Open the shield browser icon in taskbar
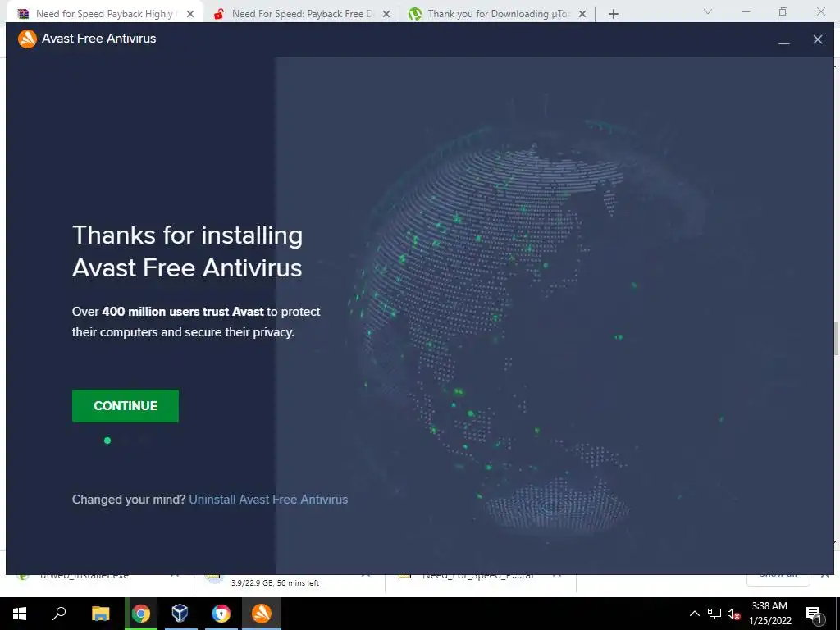This screenshot has height=630, width=840. pos(221,614)
